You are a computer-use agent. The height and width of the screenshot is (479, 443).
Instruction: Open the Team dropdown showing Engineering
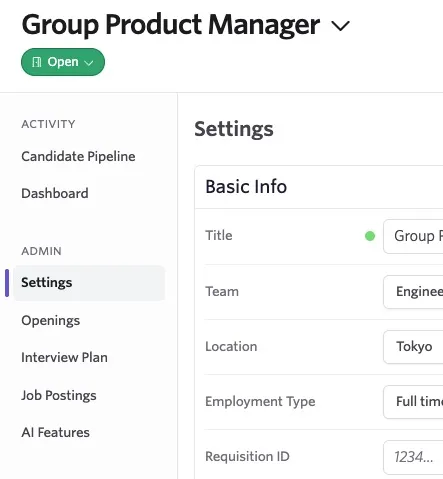tap(413, 292)
